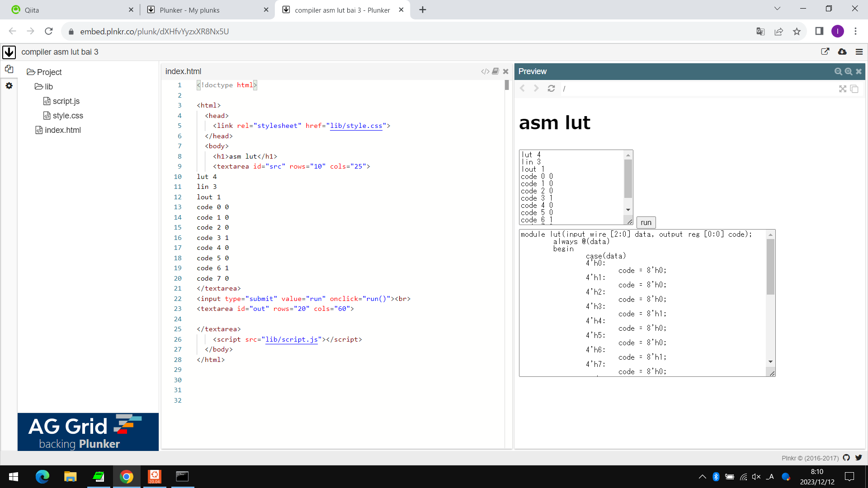Click the open in new window icon

click(x=825, y=52)
